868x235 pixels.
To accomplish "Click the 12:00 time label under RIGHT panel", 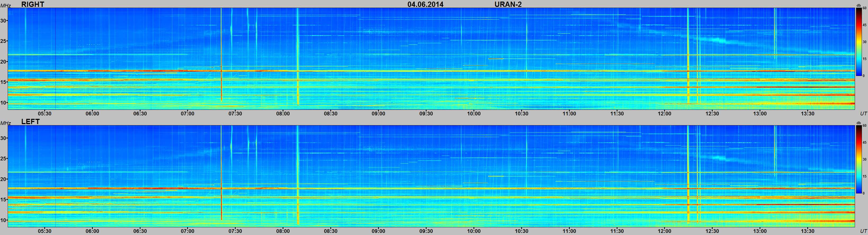I will (x=664, y=114).
